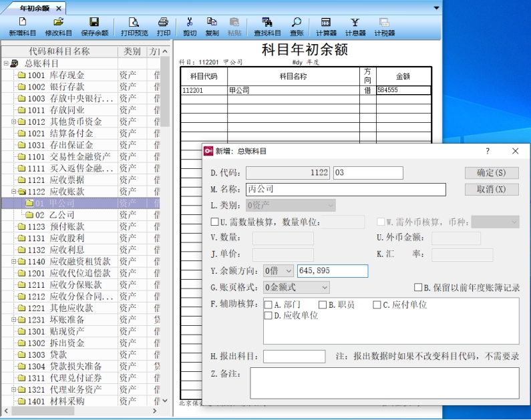The height and width of the screenshot is (420, 531).
Task: Check B.保留以前年度账簿记录 option
Action: [418, 288]
